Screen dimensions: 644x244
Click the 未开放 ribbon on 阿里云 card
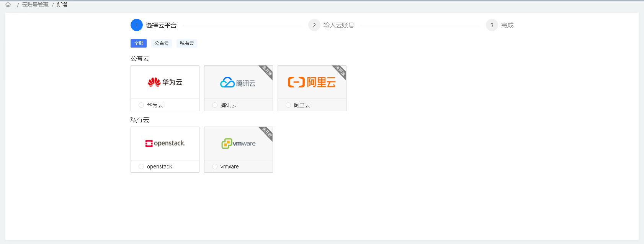coord(340,71)
